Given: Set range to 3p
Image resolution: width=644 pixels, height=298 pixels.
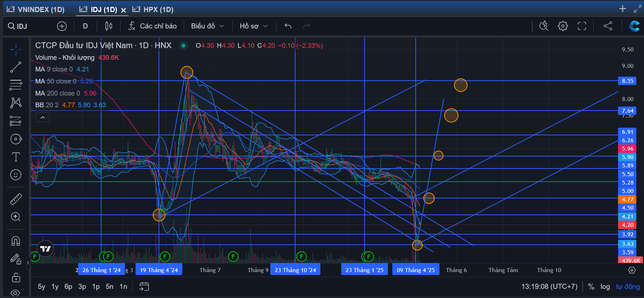Looking at the screenshot, I should coord(82,287).
